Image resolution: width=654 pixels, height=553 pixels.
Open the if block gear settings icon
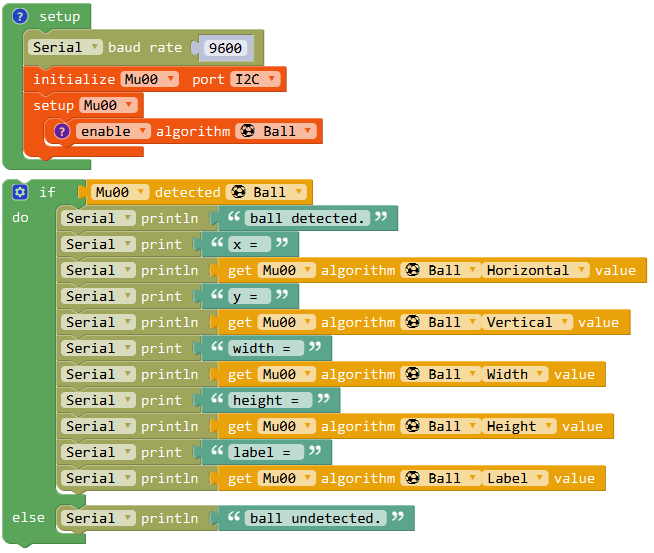point(20,192)
